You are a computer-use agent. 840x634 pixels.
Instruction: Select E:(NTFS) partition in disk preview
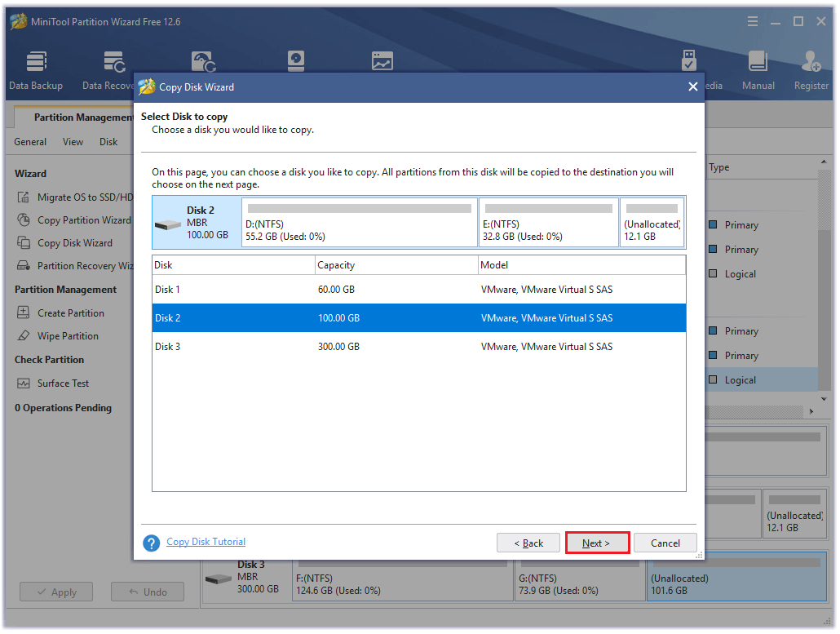pos(549,223)
